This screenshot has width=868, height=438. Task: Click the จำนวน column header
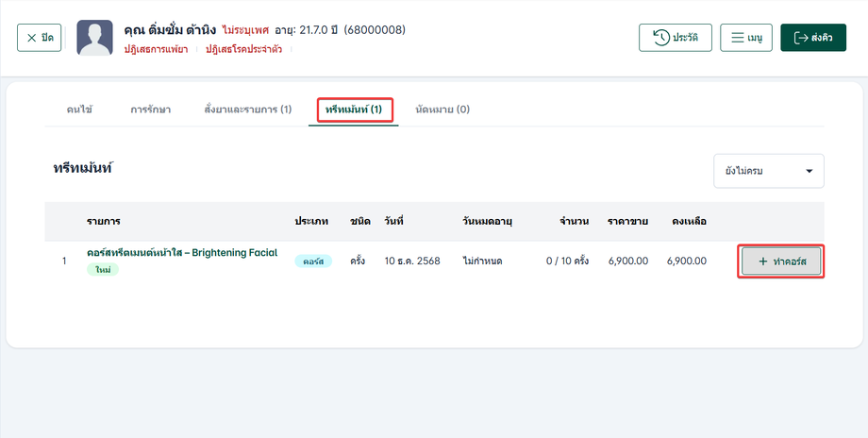tap(574, 222)
